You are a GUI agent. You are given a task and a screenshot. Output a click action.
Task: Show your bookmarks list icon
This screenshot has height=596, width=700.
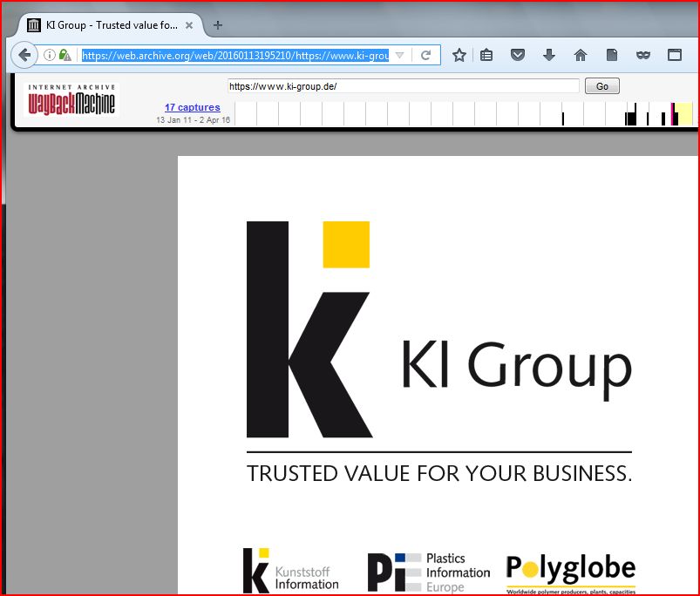coord(486,55)
